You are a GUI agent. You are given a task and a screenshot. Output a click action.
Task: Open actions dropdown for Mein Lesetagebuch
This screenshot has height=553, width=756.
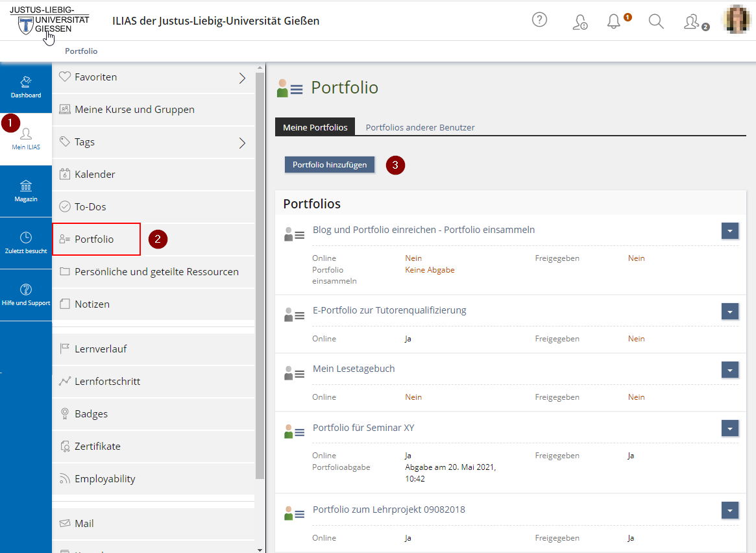point(730,370)
